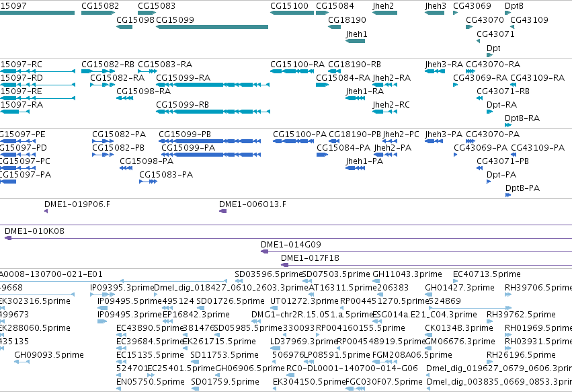This screenshot has width=572, height=392.
Task: Click transcript CG15100-RA glyph
Action: point(292,71)
